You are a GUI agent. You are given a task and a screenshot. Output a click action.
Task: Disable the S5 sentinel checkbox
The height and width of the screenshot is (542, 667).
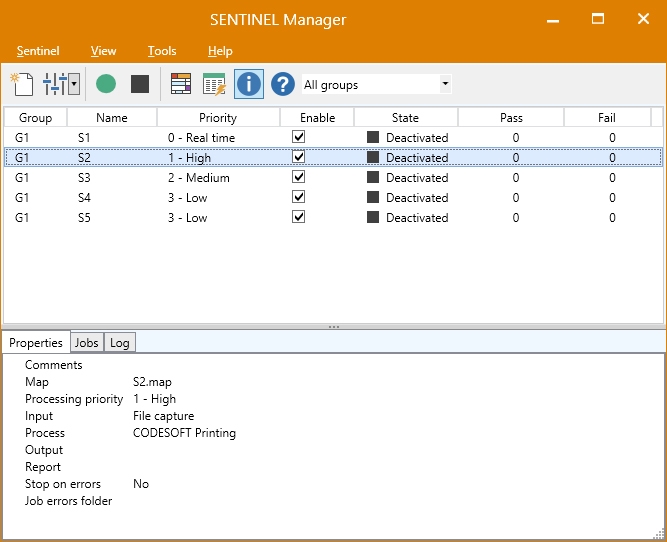click(298, 217)
